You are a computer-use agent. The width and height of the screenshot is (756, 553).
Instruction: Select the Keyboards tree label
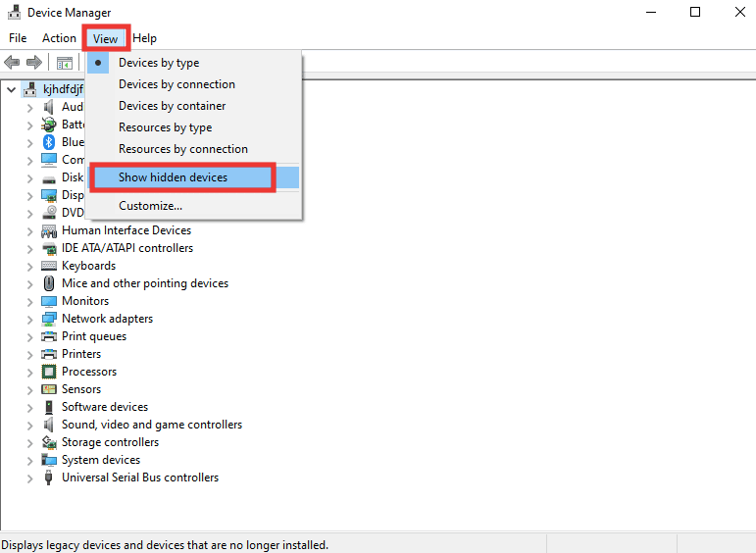coord(88,266)
